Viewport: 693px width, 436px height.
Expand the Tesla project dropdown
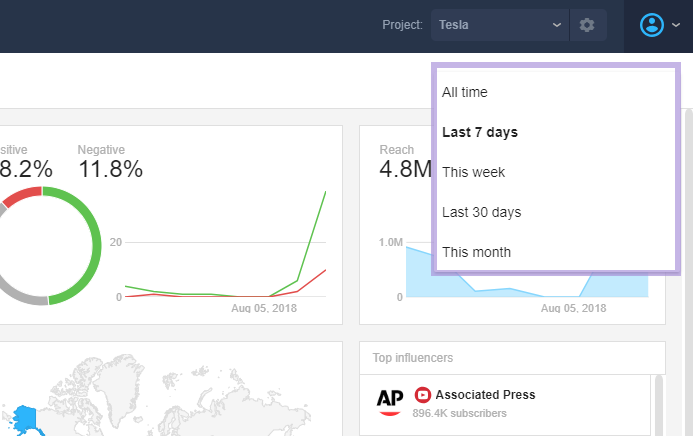point(500,25)
